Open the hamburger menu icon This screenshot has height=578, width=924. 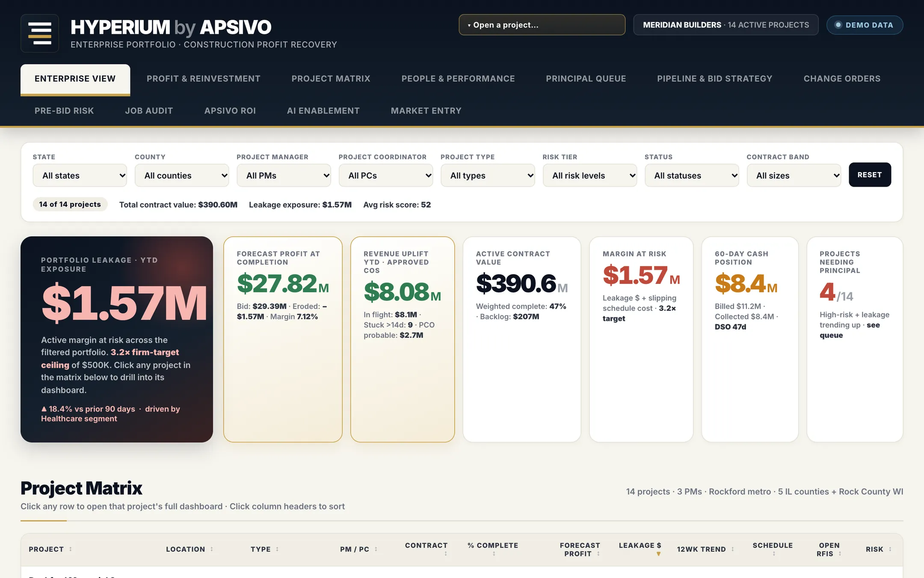[x=40, y=33]
